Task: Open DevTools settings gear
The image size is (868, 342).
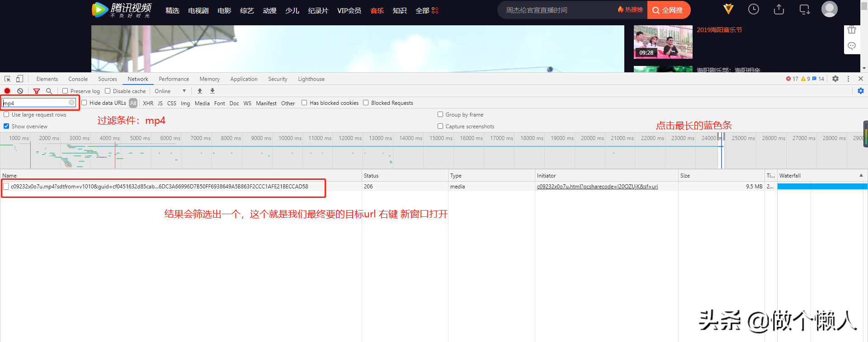Action: click(835, 79)
